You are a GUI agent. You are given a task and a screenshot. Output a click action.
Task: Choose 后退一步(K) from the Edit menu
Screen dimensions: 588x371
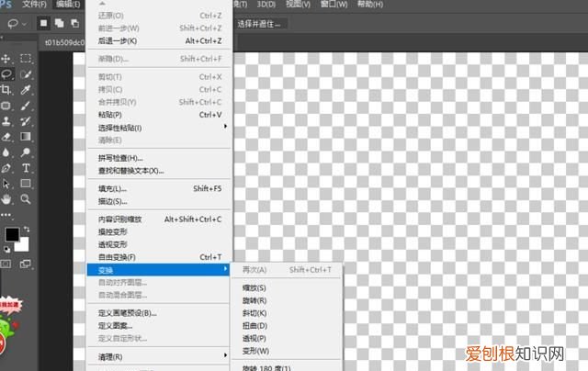coord(159,40)
